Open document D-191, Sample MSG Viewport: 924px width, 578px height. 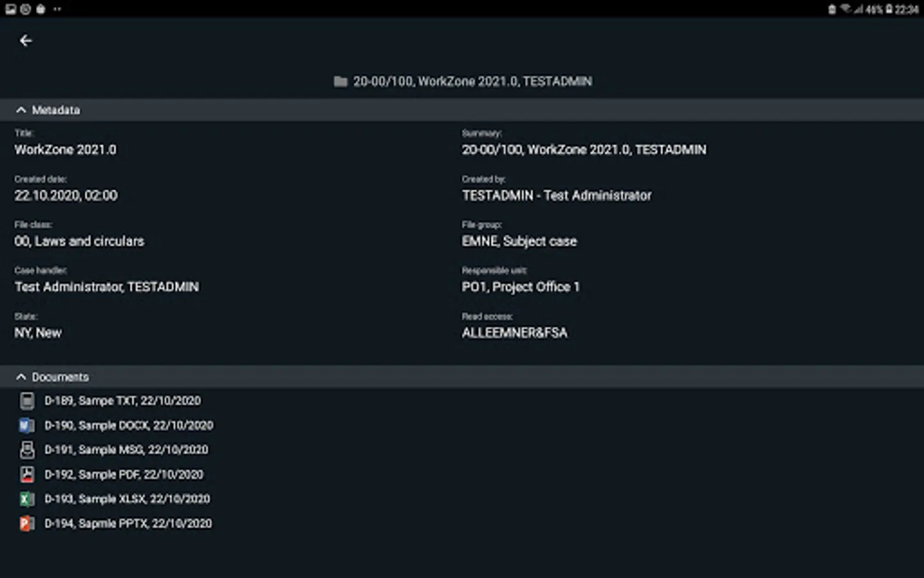click(x=126, y=450)
